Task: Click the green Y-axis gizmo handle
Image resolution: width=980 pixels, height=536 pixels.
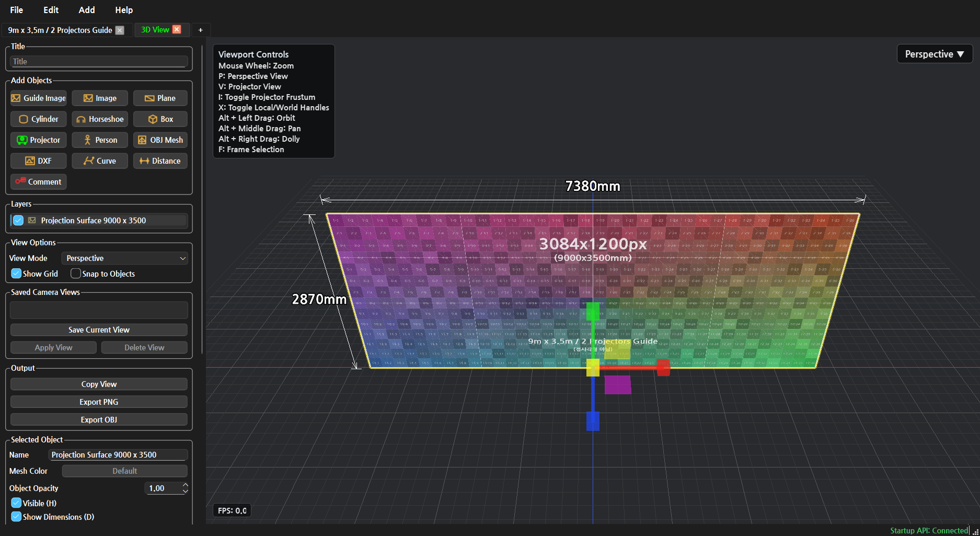Action: [x=593, y=311]
